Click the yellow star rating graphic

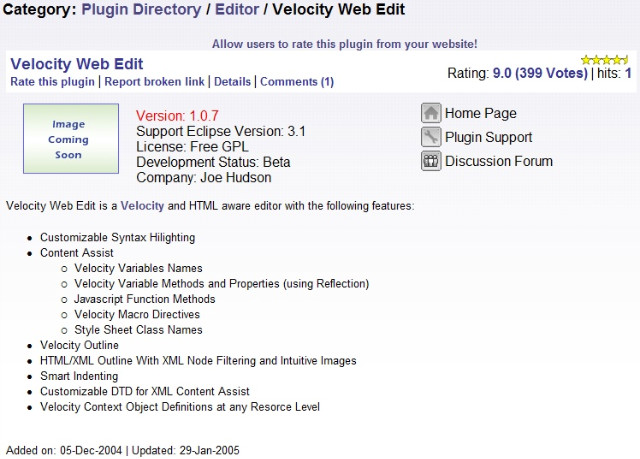[x=604, y=60]
